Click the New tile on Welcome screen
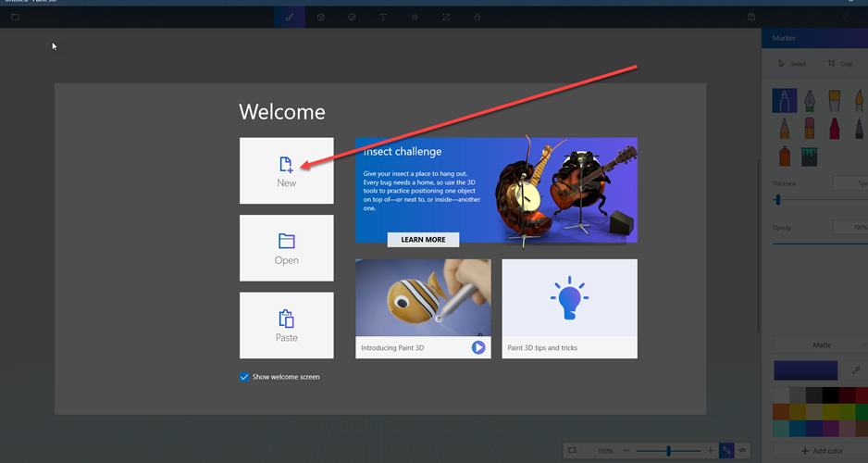The height and width of the screenshot is (463, 868). [286, 170]
